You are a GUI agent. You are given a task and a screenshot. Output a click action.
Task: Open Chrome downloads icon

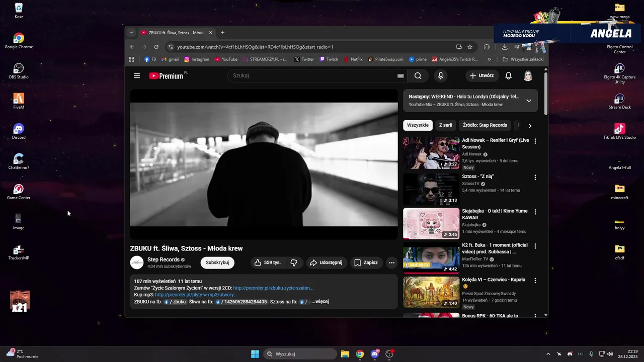click(505, 47)
